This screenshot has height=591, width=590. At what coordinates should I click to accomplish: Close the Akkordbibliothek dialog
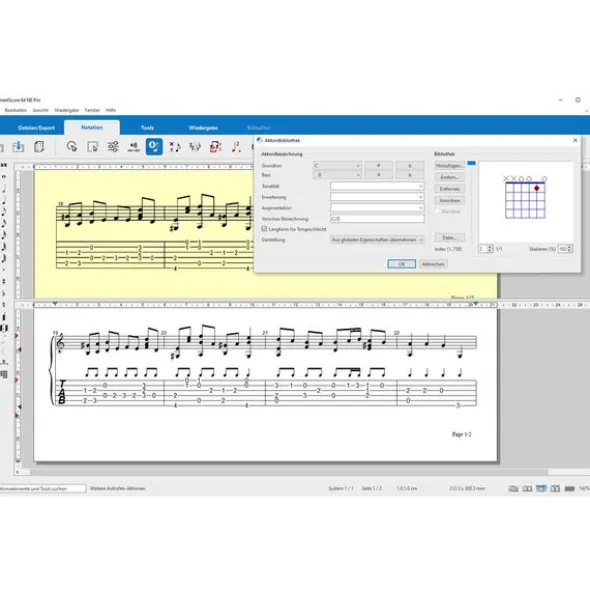[x=575, y=140]
